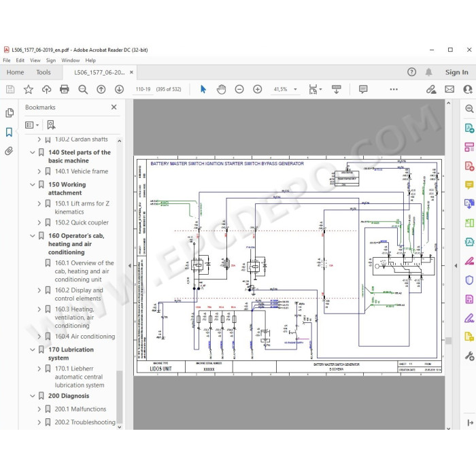Open Help question mark icon
Viewport: 476px width, 476px height.
(411, 72)
